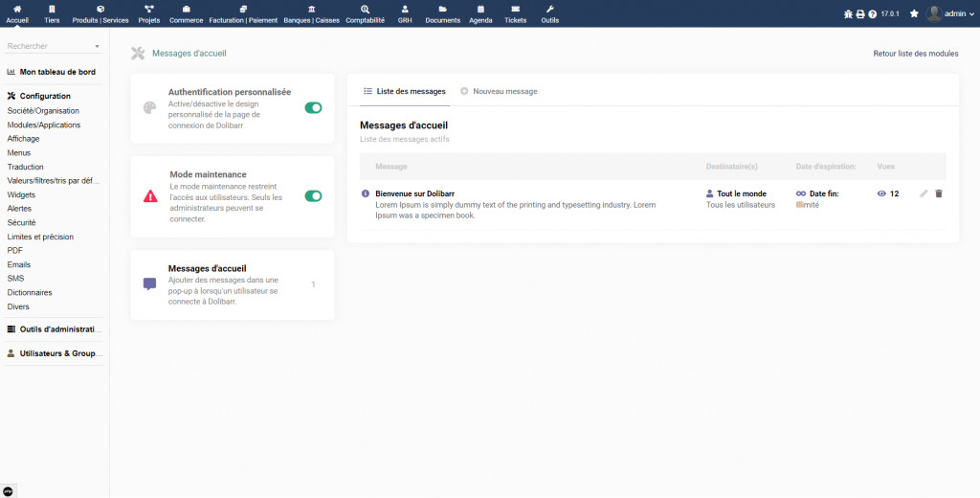Click the help question mark icon
This screenshot has height=498, width=980.
pyautogui.click(x=873, y=13)
